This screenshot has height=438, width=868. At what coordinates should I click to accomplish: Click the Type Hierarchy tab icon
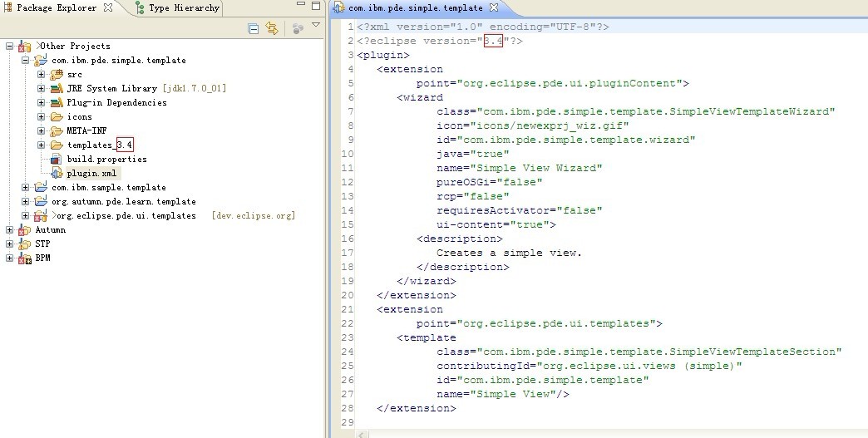click(x=140, y=7)
